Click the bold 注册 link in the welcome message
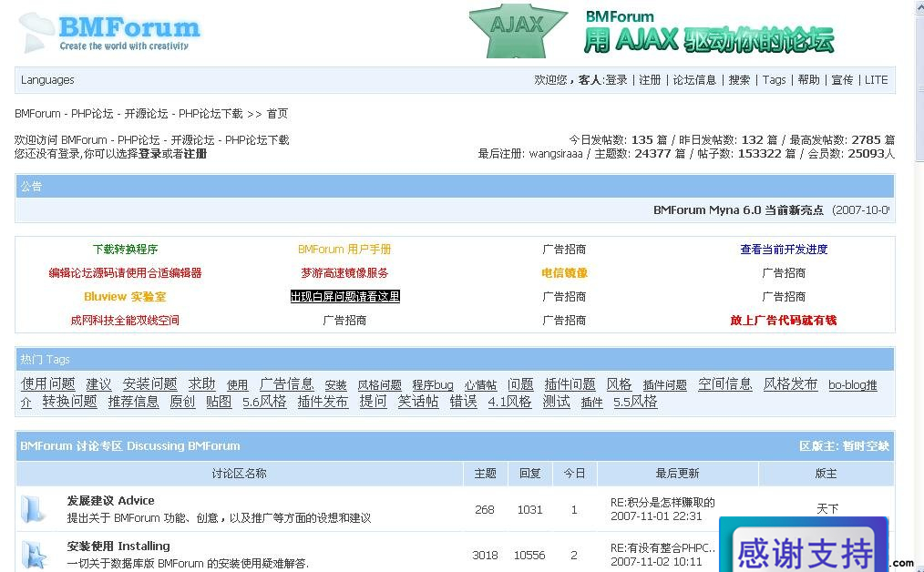This screenshot has height=572, width=924. point(195,154)
